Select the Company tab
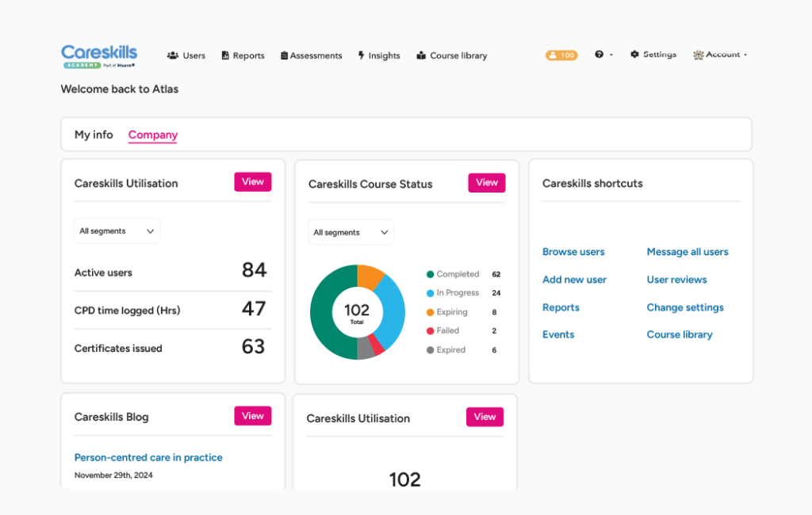The image size is (812, 515). [153, 135]
